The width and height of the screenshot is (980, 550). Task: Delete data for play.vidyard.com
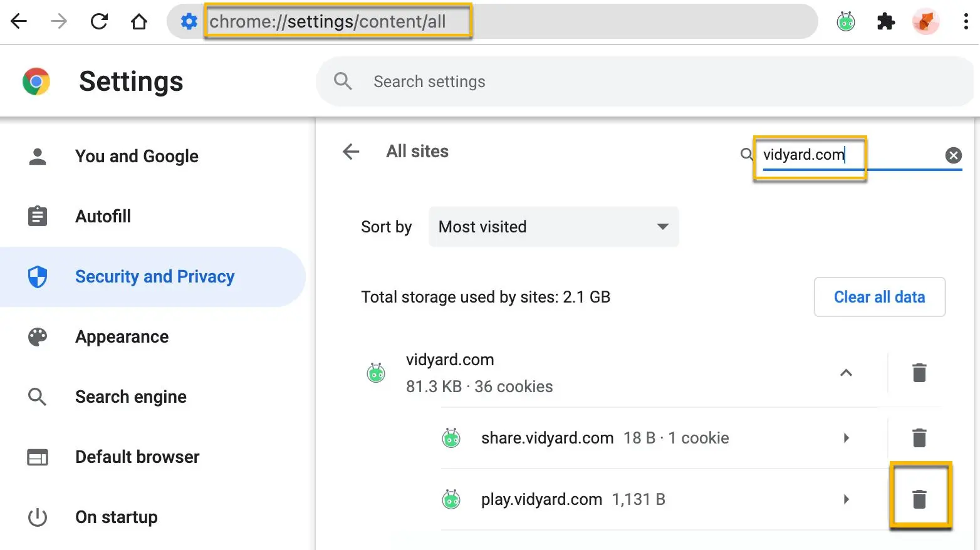point(919,499)
